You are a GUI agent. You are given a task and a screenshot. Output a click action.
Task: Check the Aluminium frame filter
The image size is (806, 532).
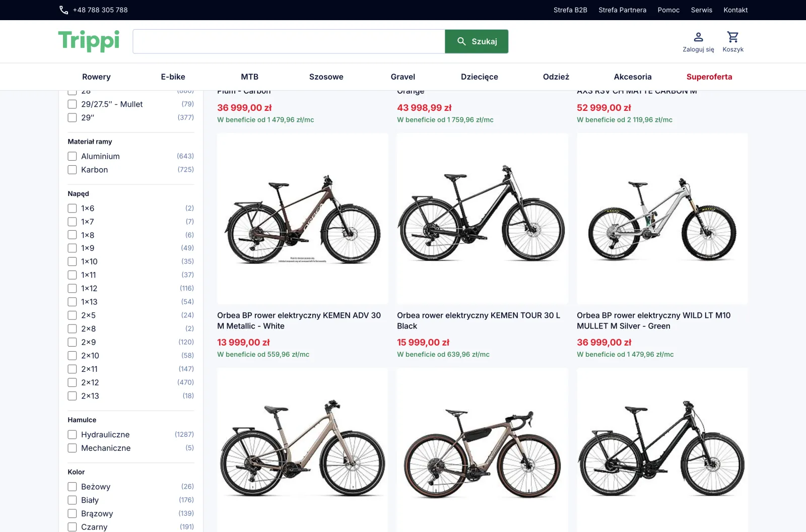coord(72,156)
